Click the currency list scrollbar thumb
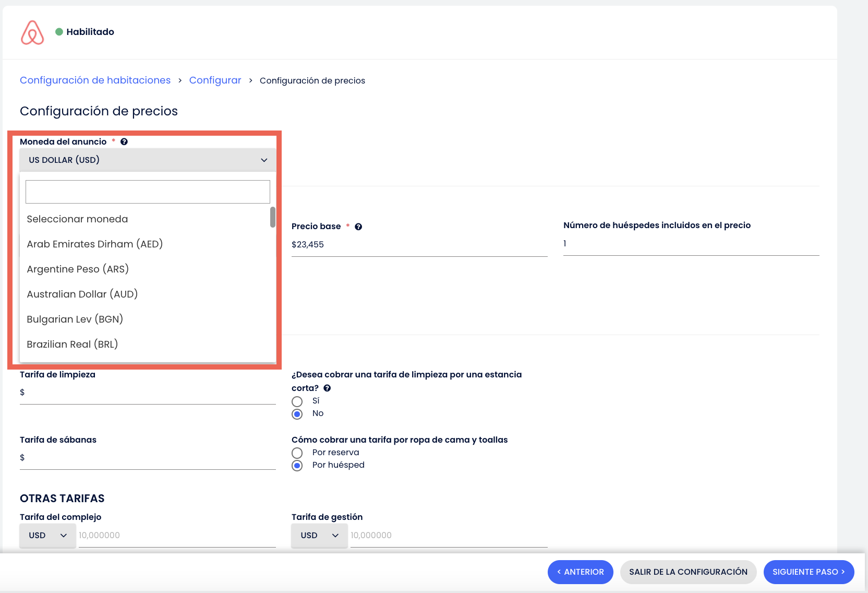 click(x=272, y=217)
